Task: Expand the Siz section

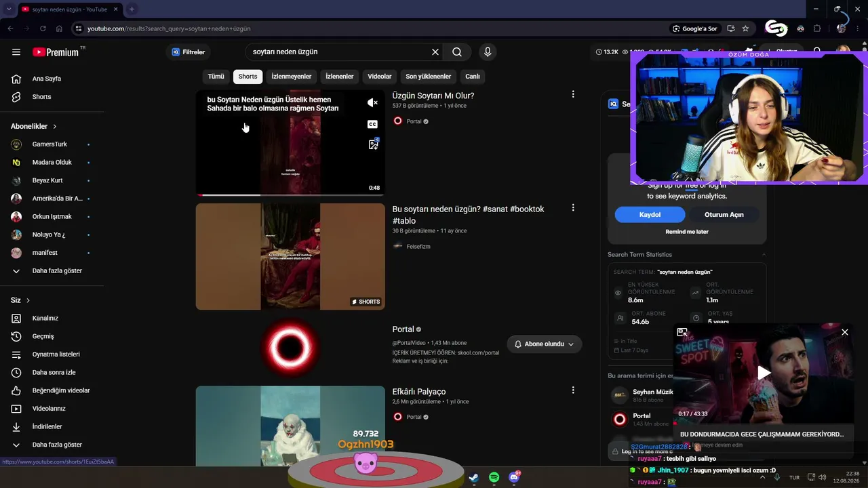Action: coord(20,300)
